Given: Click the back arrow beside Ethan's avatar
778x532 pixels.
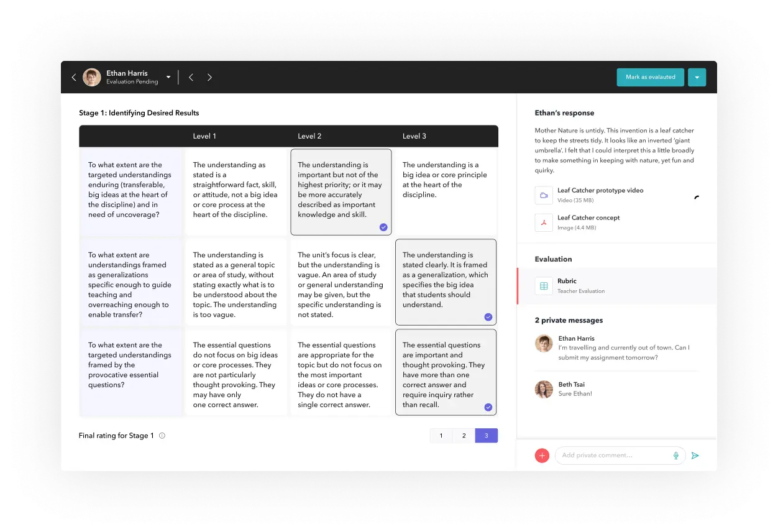Looking at the screenshot, I should click(74, 78).
